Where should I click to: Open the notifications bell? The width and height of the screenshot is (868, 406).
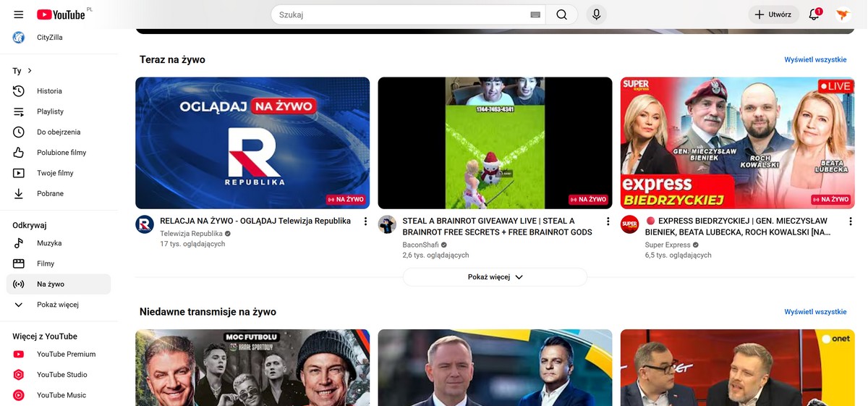click(x=814, y=14)
